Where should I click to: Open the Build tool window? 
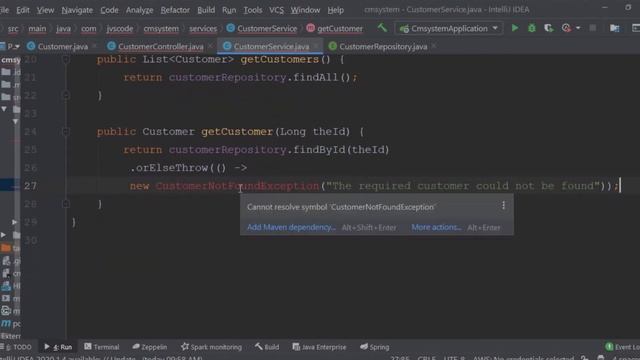click(x=267, y=347)
